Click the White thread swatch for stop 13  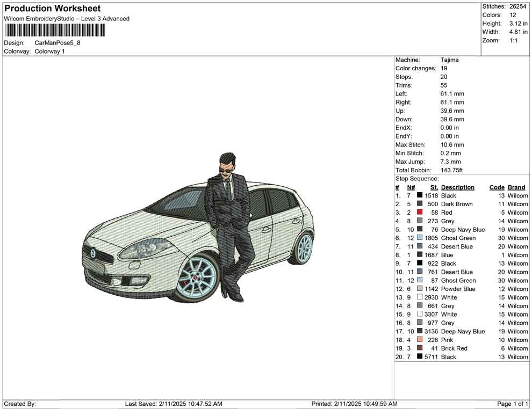[x=419, y=297]
